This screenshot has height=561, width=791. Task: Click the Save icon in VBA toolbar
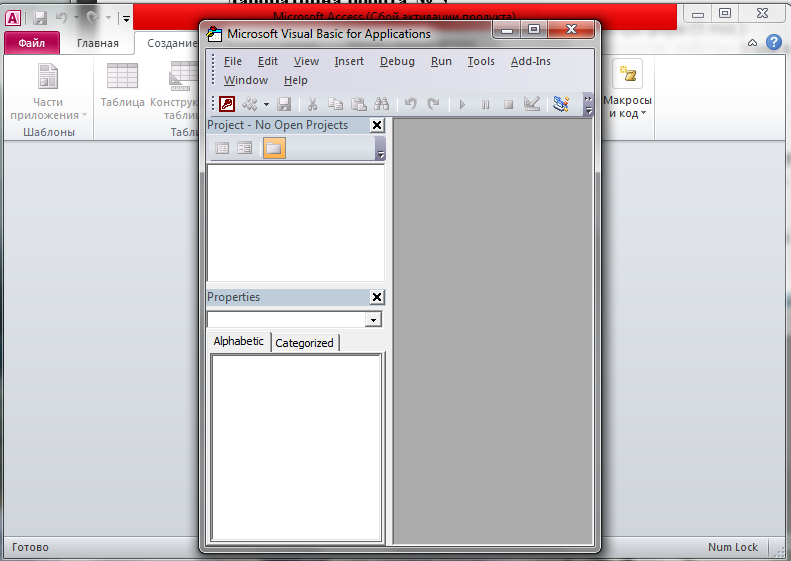coord(285,104)
